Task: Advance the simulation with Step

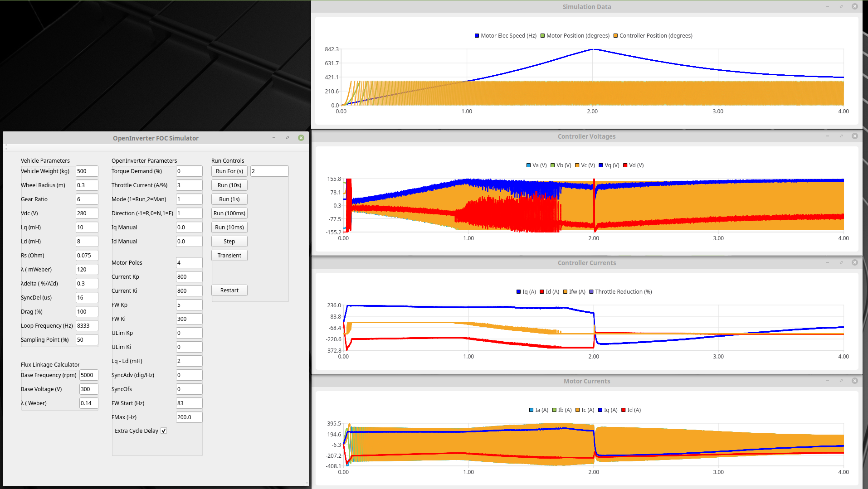Action: click(x=229, y=242)
